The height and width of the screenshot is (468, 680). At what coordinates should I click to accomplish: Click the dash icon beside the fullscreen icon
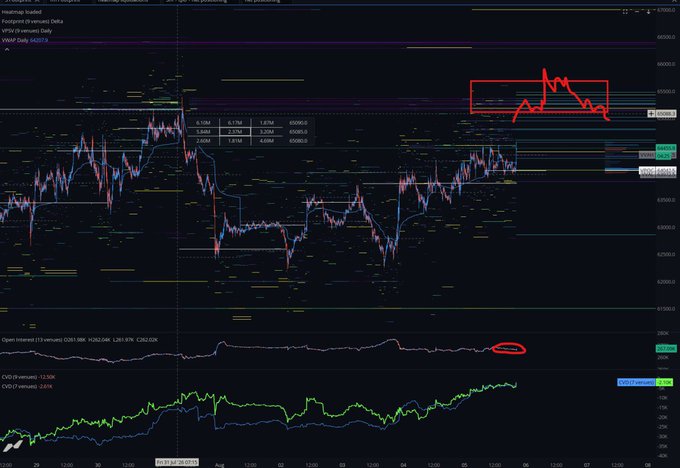(x=637, y=12)
